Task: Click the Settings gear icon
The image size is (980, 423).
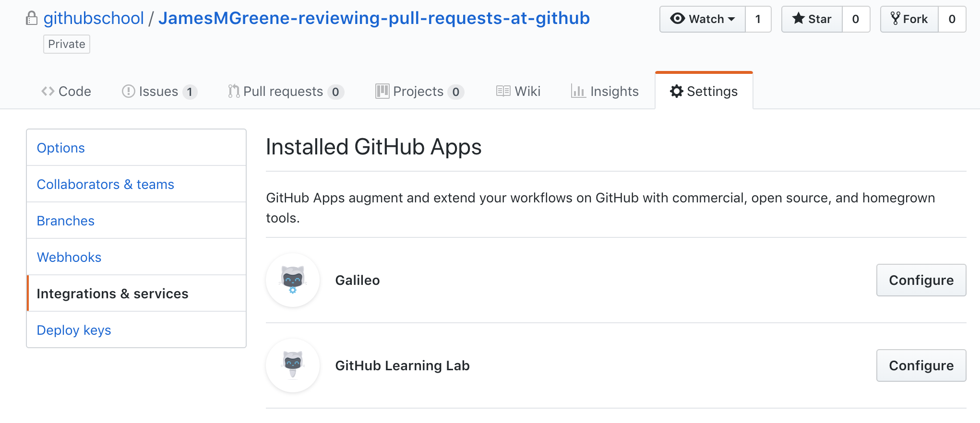Action: tap(677, 91)
